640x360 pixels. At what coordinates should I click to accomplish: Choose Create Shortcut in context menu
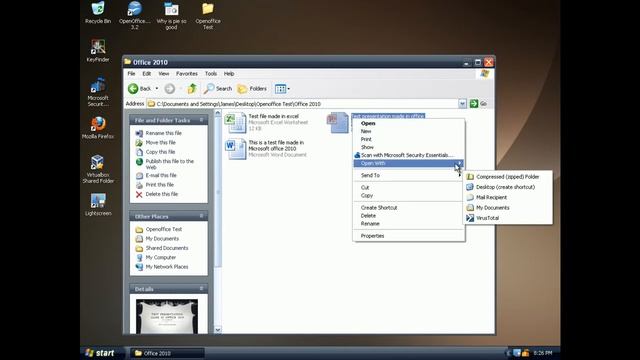(409, 207)
